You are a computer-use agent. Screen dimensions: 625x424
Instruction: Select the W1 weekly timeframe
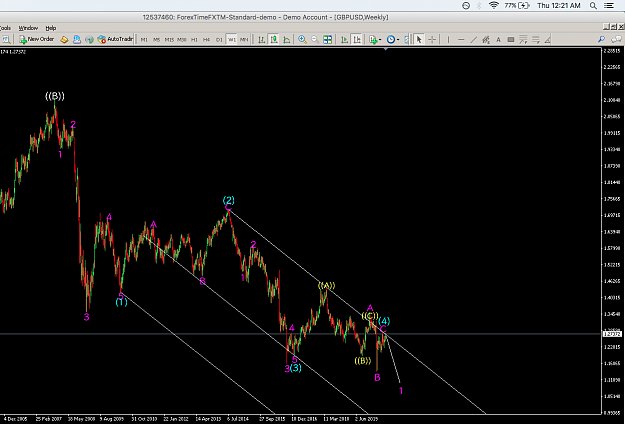click(232, 39)
